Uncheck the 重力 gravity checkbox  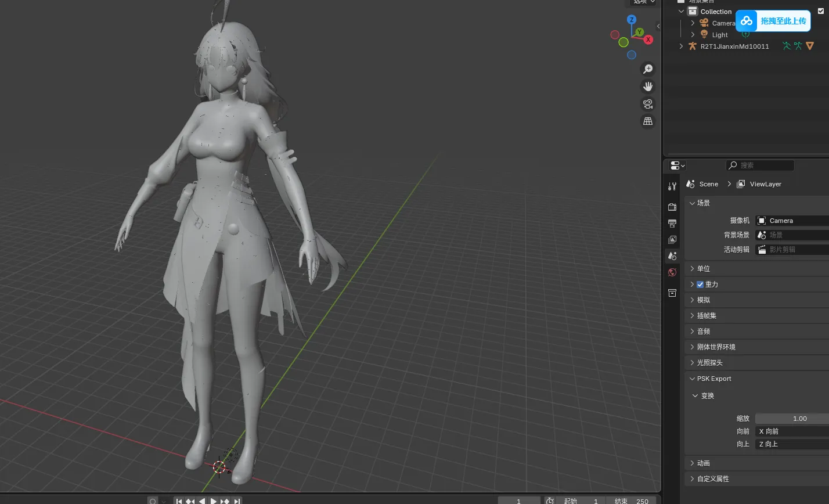pyautogui.click(x=700, y=285)
